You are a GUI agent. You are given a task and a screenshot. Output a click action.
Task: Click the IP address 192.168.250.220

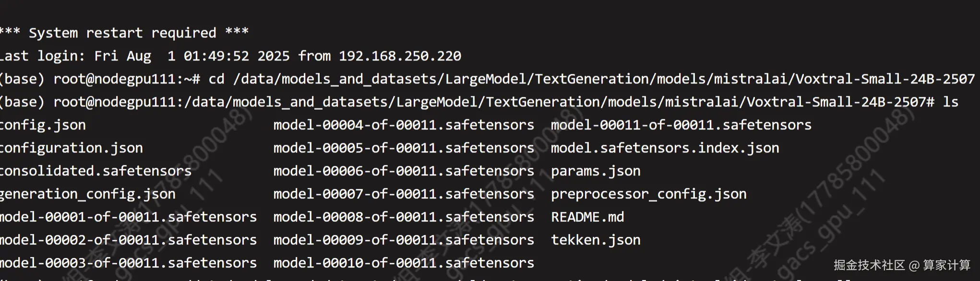point(400,56)
